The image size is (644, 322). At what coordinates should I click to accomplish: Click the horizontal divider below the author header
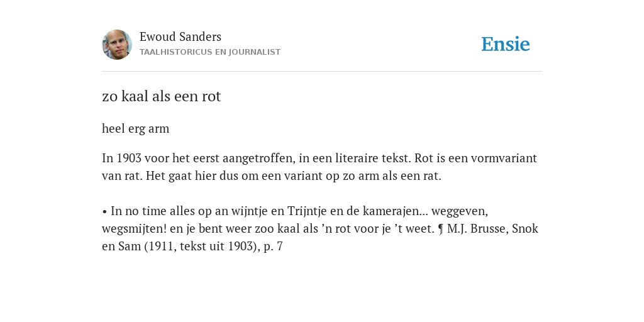pos(322,72)
